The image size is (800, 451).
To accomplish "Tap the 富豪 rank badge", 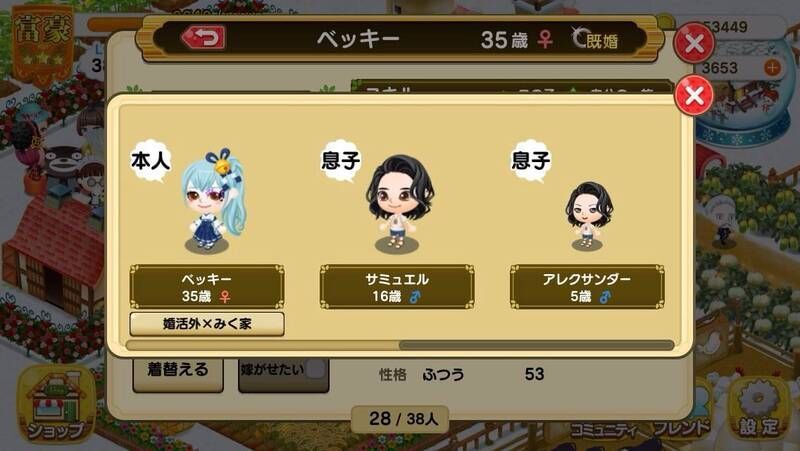I will [x=43, y=45].
